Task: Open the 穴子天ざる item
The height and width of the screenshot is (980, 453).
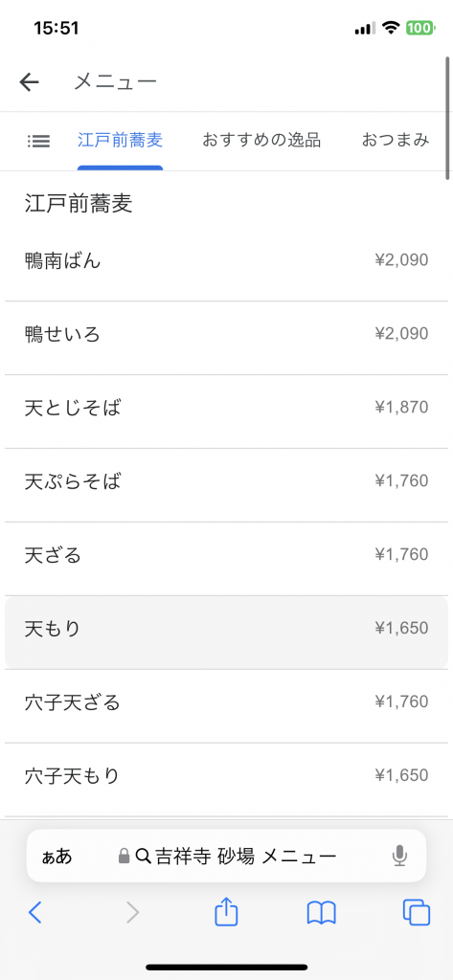Action: [226, 703]
